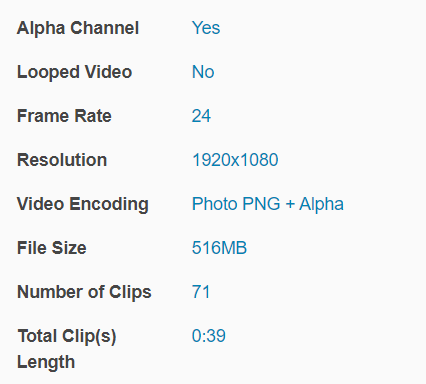
Task: Open the 516MB file size link
Action: [219, 248]
